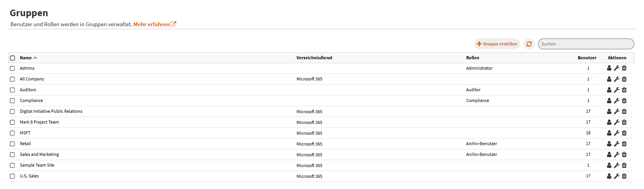Viewport: 644px width, 189px height.
Task: Click trash icon for Compliance group
Action: (624, 100)
